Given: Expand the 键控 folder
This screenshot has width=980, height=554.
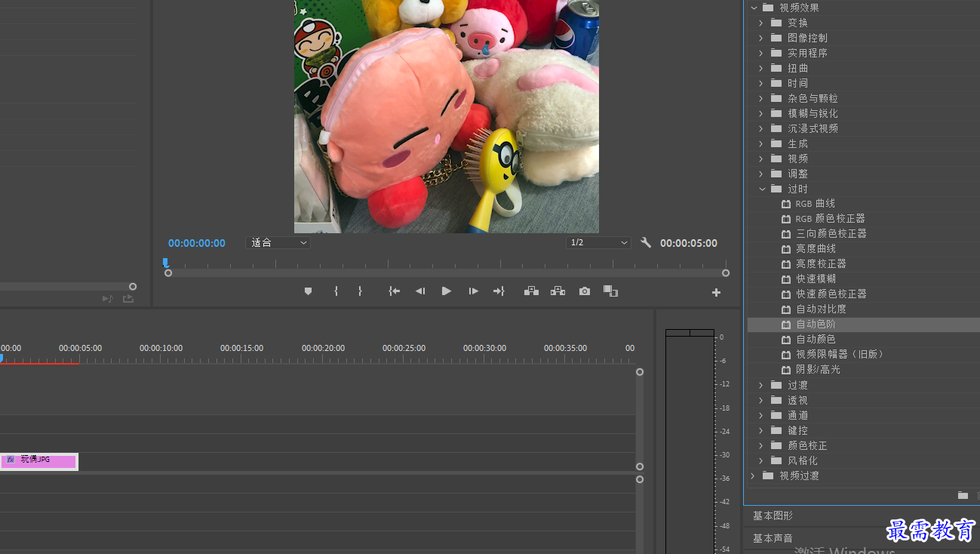Looking at the screenshot, I should (761, 430).
